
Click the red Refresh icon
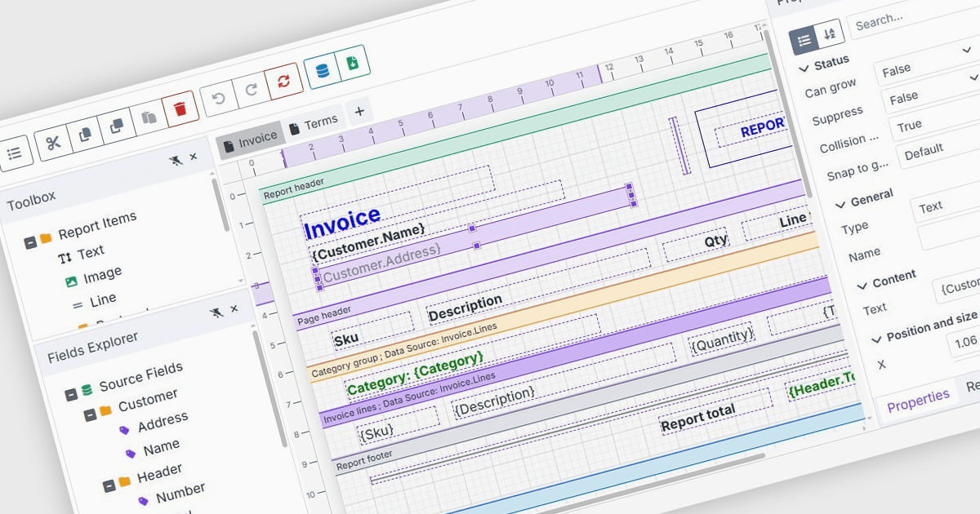pyautogui.click(x=284, y=81)
